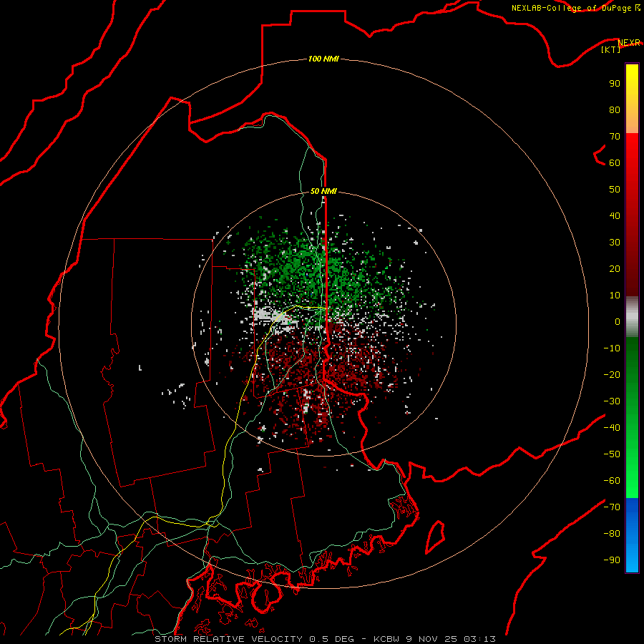The height and width of the screenshot is (644, 644).
Task: Click the -60 knot scale value
Action: (612, 481)
